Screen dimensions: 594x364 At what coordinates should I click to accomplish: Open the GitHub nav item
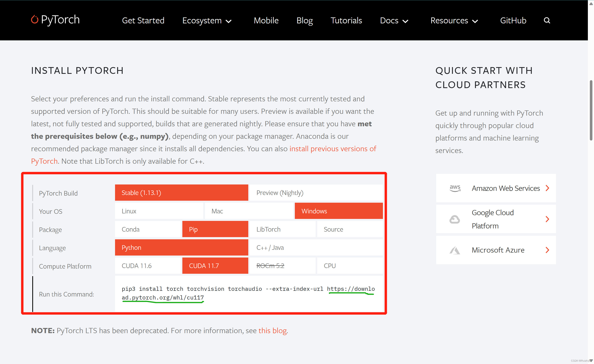(513, 21)
